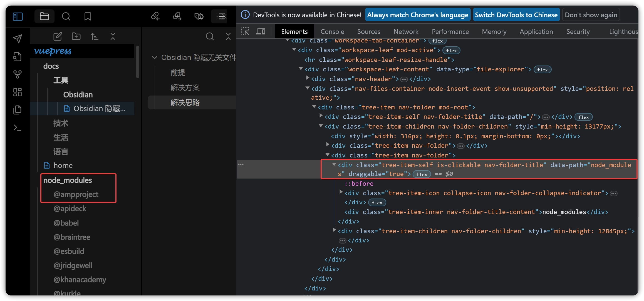This screenshot has width=644, height=301.
Task: Switch to the Application tab
Action: (536, 32)
